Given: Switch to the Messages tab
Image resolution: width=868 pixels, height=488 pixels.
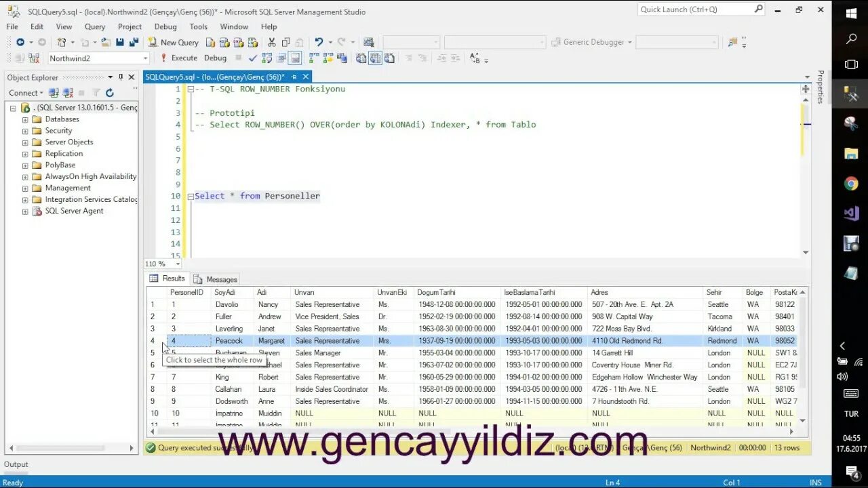Looking at the screenshot, I should tap(216, 279).
